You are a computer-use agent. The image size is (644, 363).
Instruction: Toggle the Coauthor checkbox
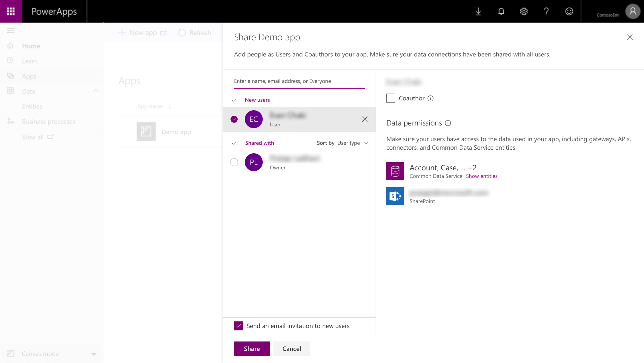pyautogui.click(x=391, y=98)
